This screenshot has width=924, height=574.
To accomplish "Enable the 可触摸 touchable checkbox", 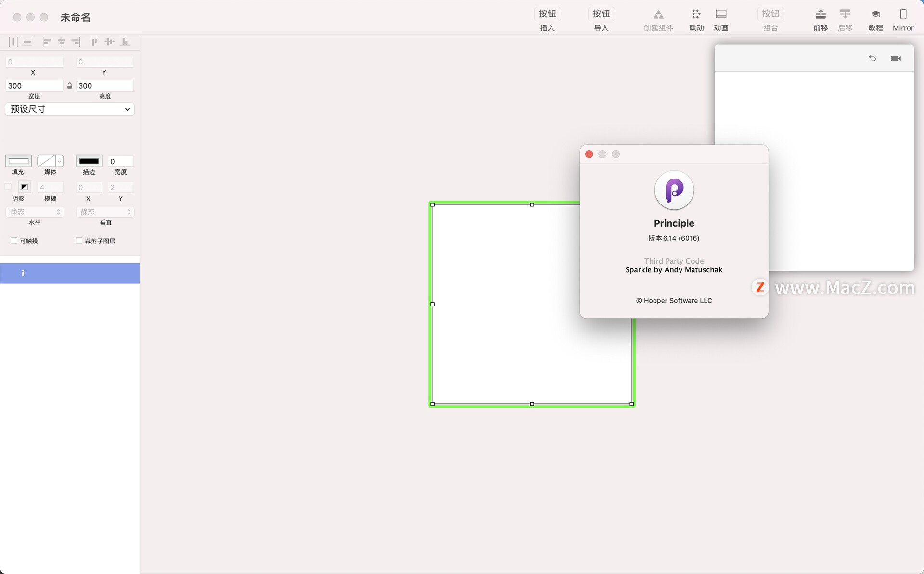I will (x=14, y=241).
